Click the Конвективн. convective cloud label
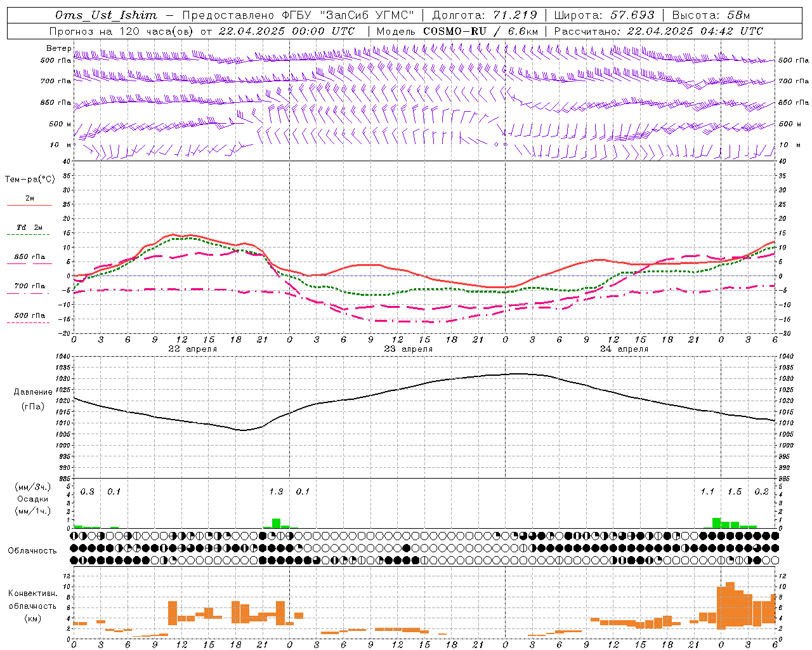The image size is (812, 650). 33,594
